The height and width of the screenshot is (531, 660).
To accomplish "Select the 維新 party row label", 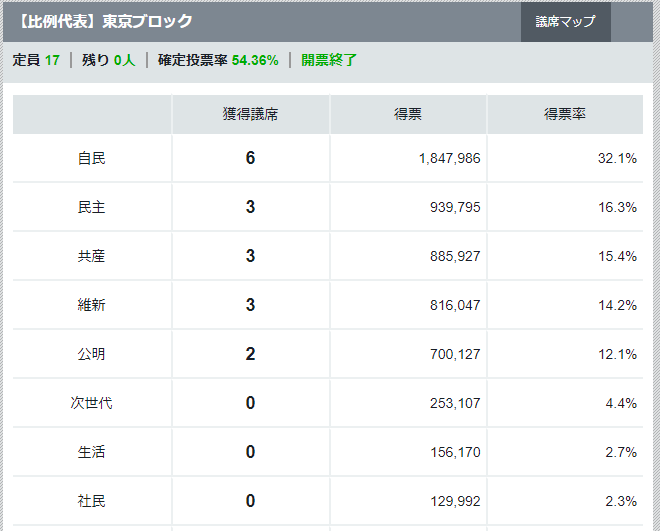I will (x=91, y=305).
